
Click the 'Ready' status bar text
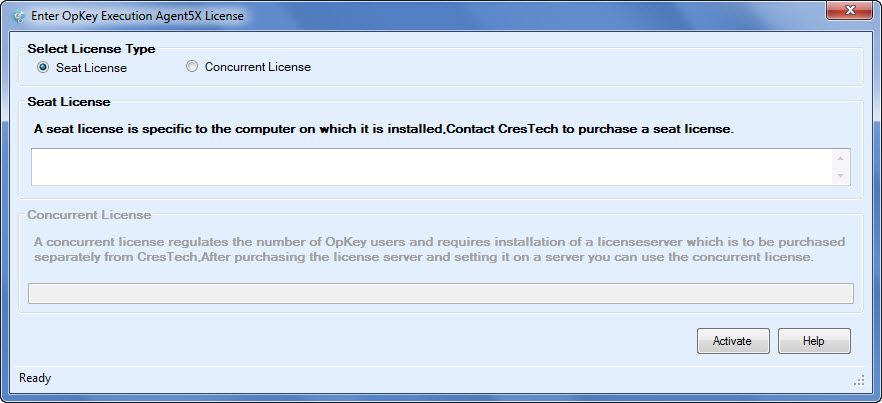point(35,378)
